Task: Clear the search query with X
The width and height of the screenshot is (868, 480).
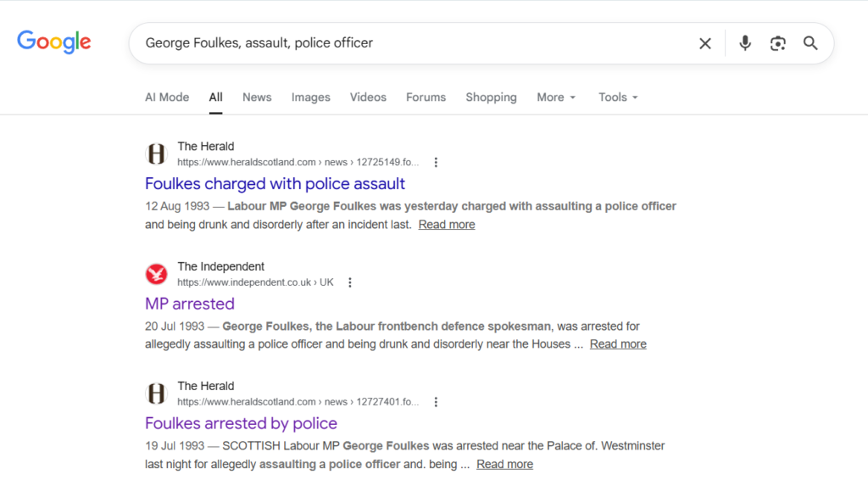Action: point(704,43)
